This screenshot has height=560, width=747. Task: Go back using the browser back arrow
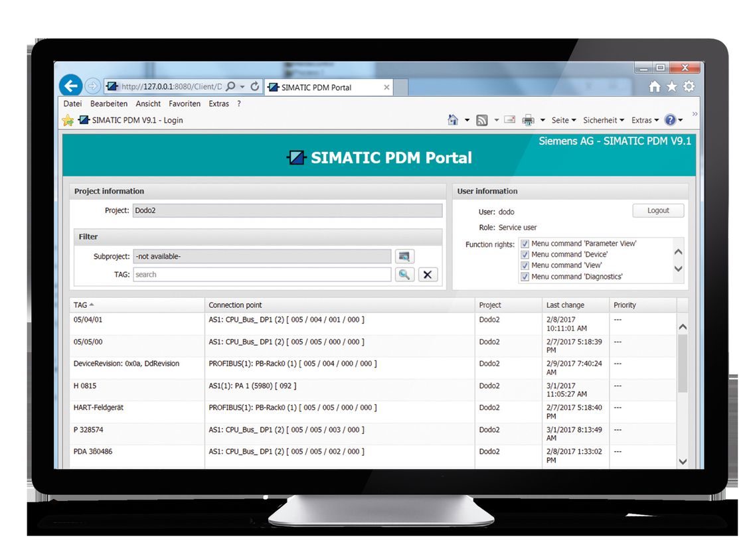[x=70, y=86]
